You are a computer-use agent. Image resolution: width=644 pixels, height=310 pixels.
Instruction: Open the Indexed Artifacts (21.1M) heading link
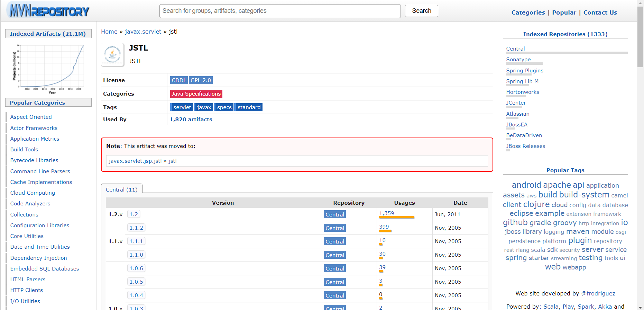48,34
